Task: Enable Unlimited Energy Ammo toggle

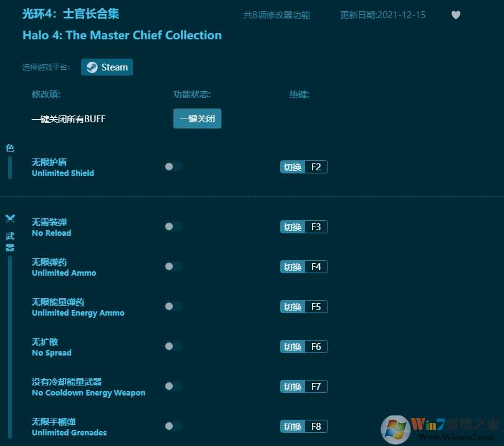Action: [x=173, y=306]
